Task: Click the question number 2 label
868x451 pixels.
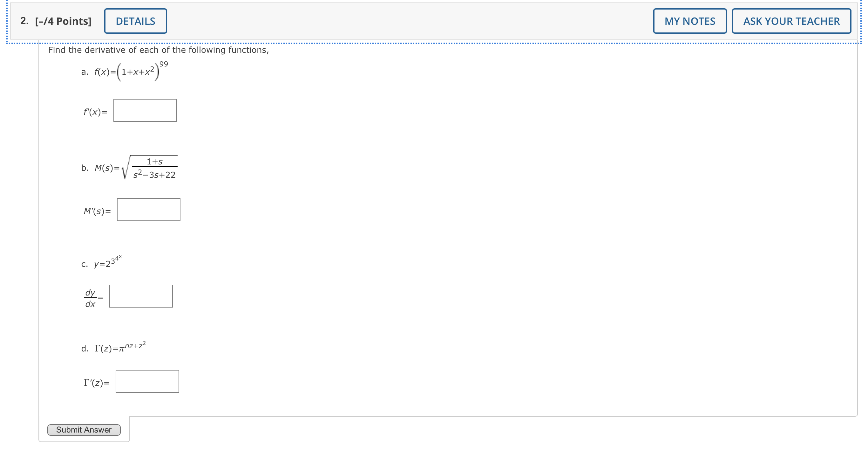Action: 24,21
